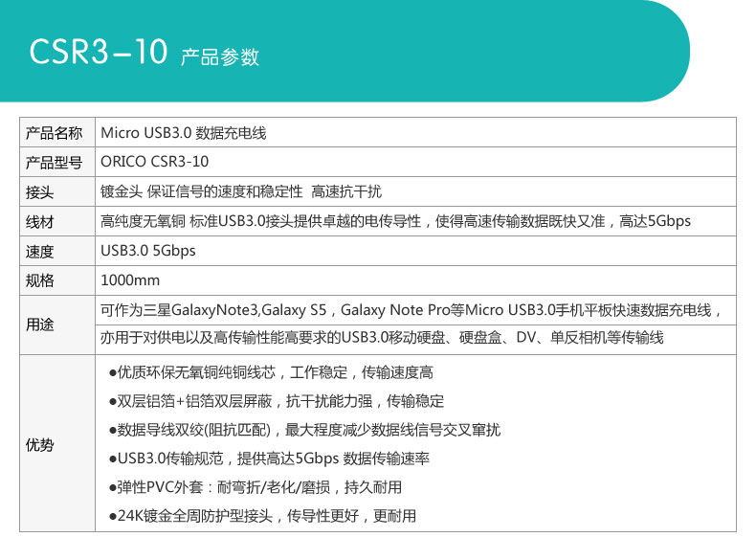Viewport: 756px width, 537px height.
Task: Select the USB3.0 5Gbps speed value
Action: pyautogui.click(x=148, y=251)
